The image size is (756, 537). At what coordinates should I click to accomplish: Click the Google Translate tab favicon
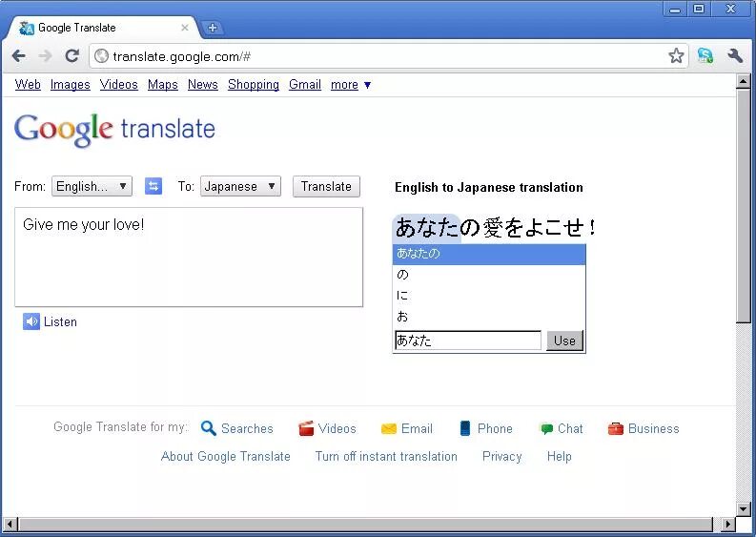click(x=27, y=29)
